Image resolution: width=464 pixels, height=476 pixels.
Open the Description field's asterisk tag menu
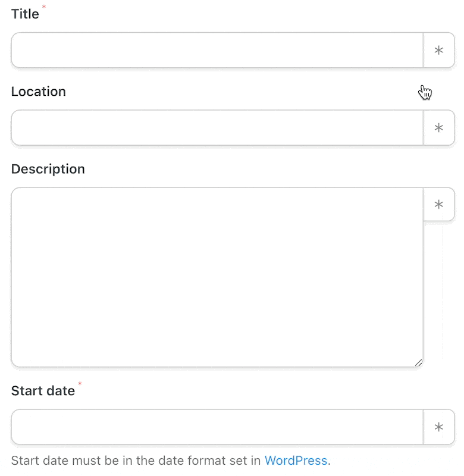click(439, 204)
